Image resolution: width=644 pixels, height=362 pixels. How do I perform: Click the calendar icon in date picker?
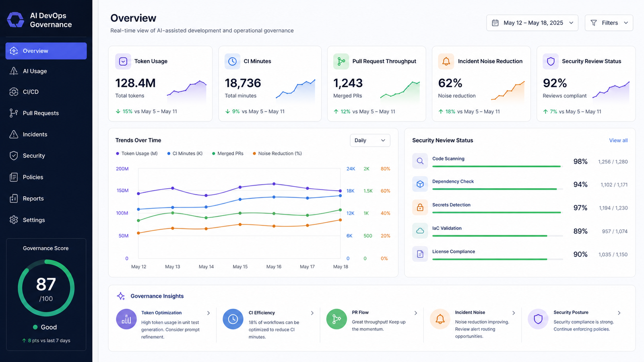[x=495, y=23]
